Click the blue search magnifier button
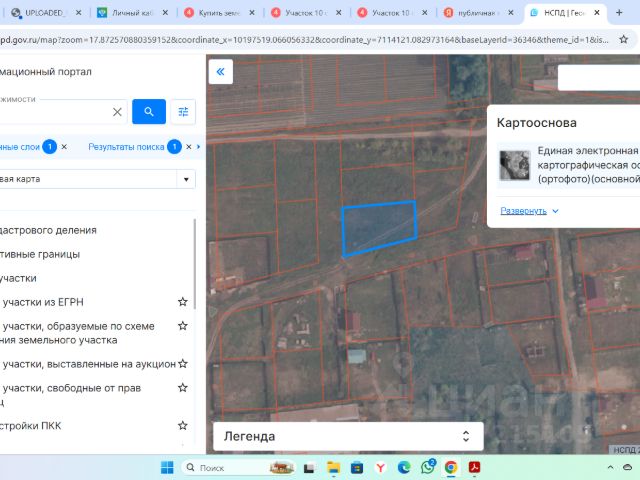This screenshot has height=480, width=640. 149,111
